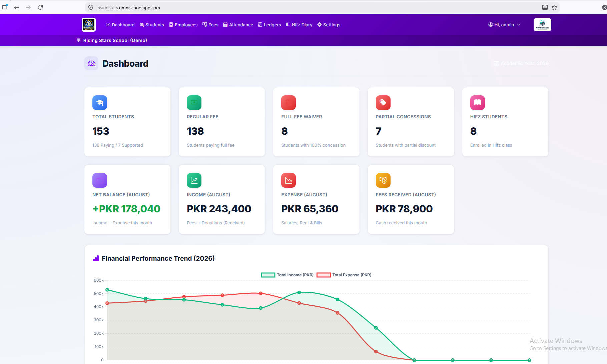607x364 pixels.
Task: Click the Income chart-up icon
Action: click(194, 180)
